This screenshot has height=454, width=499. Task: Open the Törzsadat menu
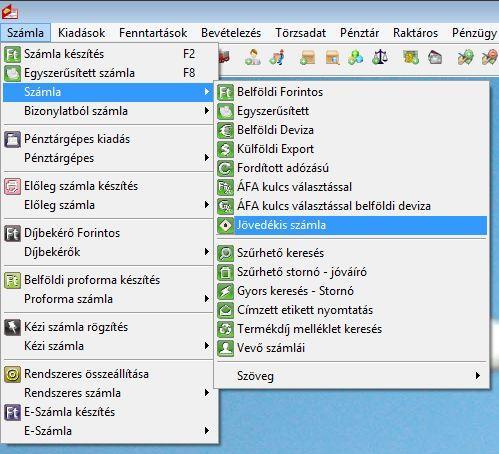click(300, 33)
